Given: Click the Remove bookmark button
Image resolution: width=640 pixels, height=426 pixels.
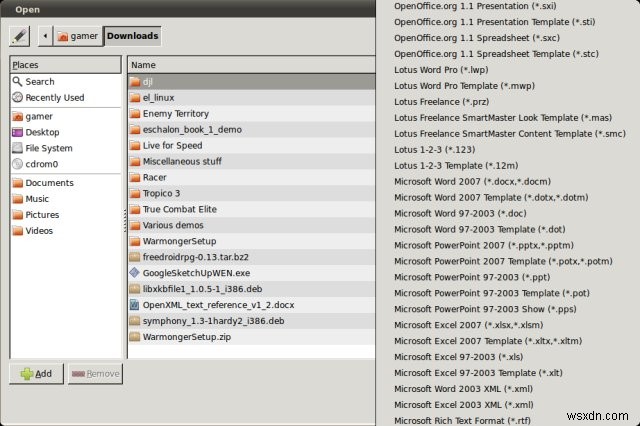Looking at the screenshot, I should tap(95, 374).
